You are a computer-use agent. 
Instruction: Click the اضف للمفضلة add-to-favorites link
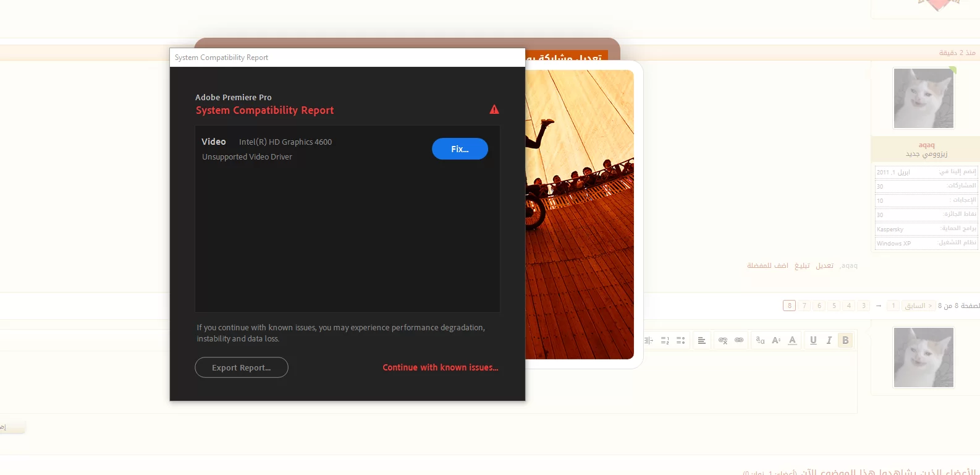[x=767, y=265]
